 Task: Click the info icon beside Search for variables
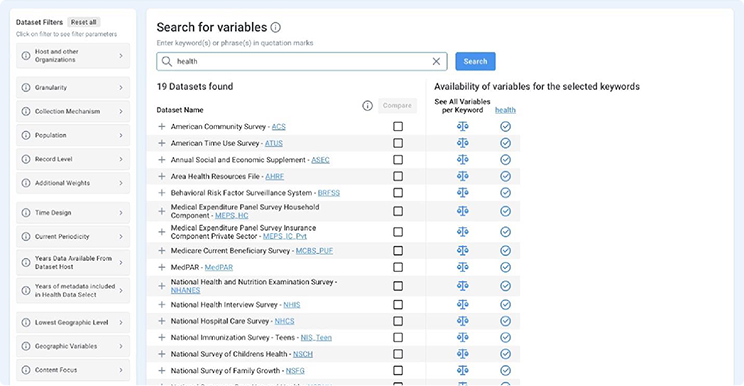(276, 28)
